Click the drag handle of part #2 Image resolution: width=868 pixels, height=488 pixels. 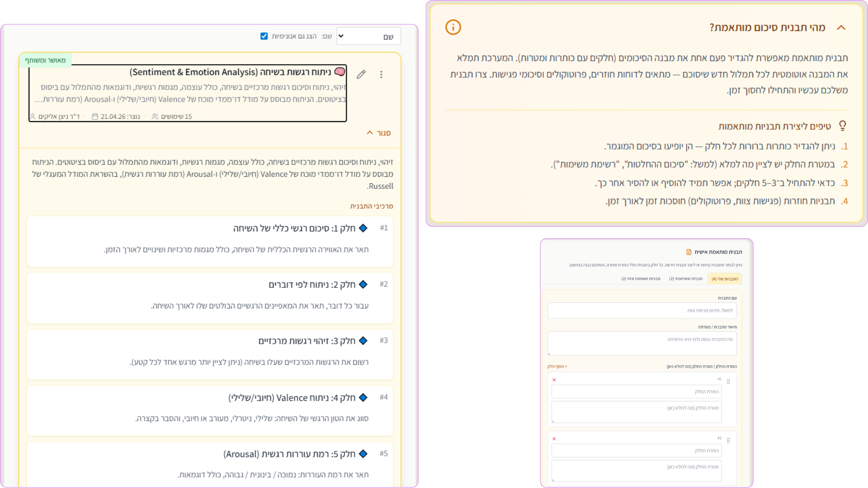728,441
